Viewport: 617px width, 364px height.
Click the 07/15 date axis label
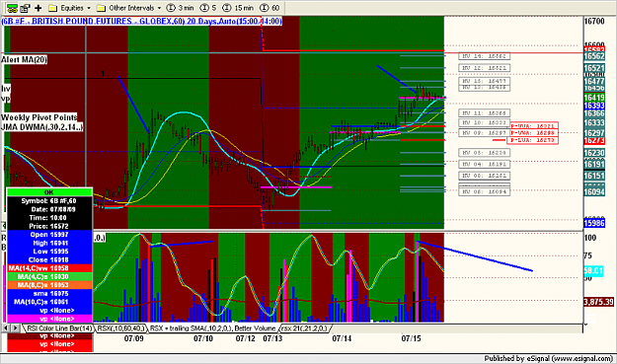412,338
